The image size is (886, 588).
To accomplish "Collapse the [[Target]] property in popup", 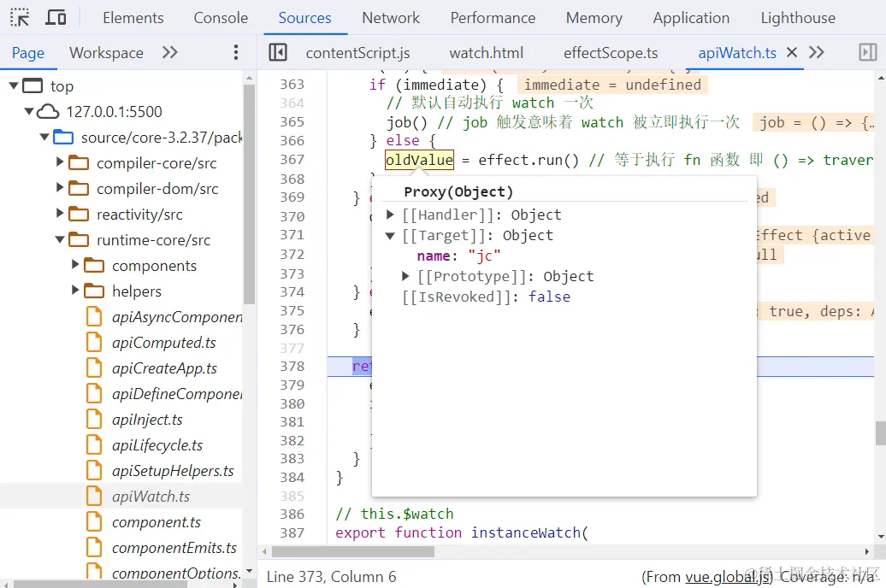I will 390,236.
